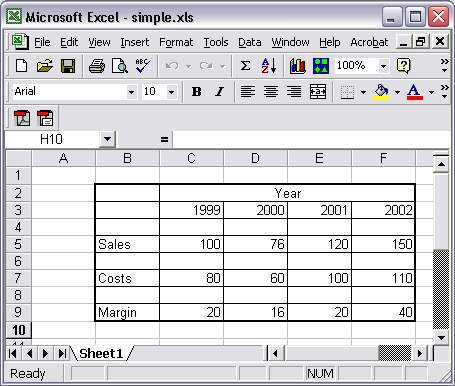Click the column C header

[191, 158]
